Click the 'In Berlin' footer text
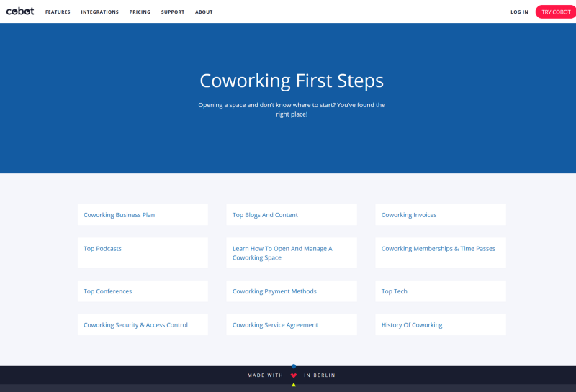The width and height of the screenshot is (576, 392). point(320,375)
